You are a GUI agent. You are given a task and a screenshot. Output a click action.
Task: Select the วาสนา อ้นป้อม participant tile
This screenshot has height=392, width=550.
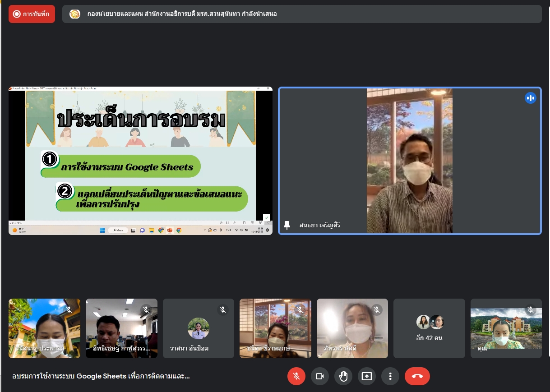(199, 328)
